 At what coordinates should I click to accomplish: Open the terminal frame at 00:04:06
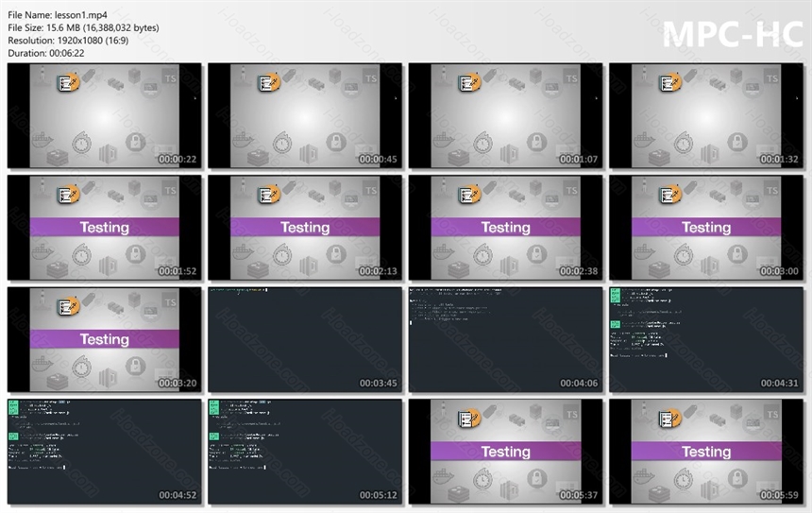[x=505, y=339]
